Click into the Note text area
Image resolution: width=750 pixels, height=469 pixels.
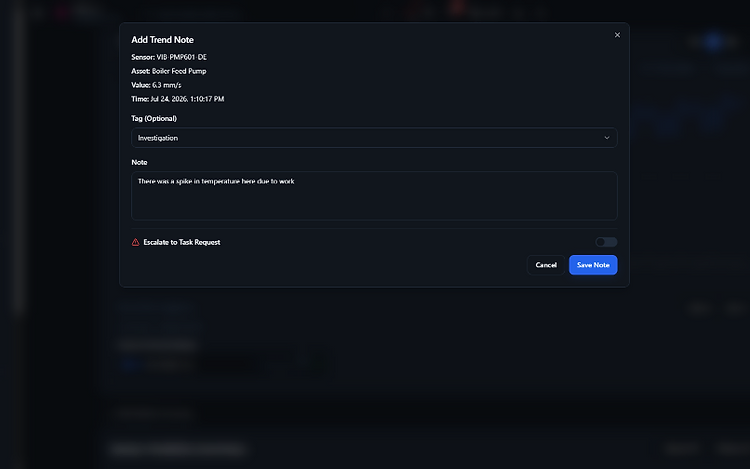pyautogui.click(x=374, y=196)
